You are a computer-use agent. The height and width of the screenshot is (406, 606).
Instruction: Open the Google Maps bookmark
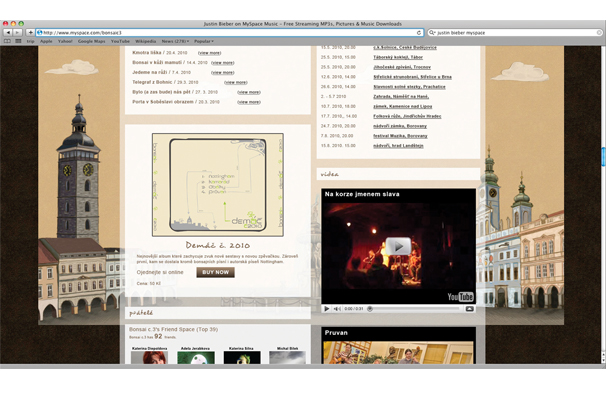coord(91,41)
